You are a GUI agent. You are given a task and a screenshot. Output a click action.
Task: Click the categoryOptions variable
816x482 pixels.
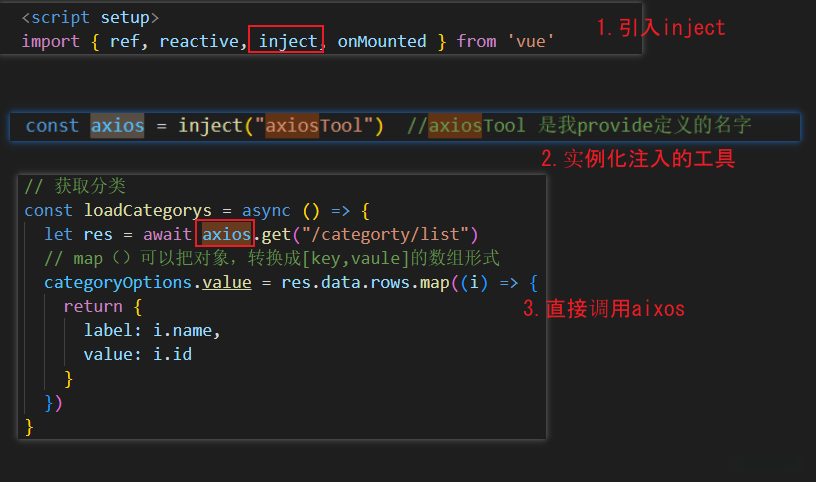pos(118,282)
